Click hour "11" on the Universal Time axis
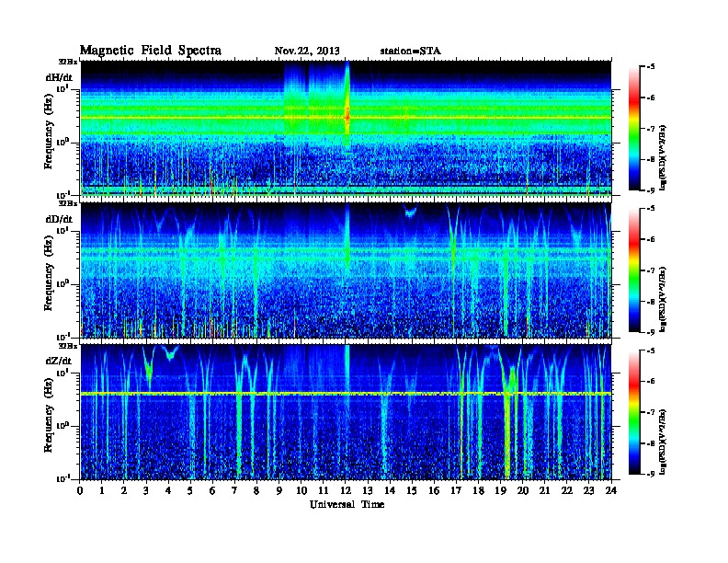The width and height of the screenshot is (728, 563). tap(324, 491)
